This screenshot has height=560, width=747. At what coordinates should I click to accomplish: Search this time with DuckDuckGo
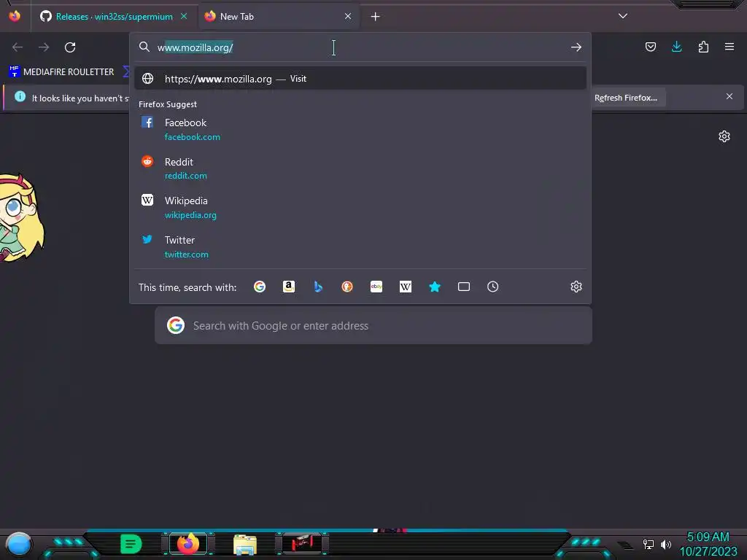pos(347,287)
